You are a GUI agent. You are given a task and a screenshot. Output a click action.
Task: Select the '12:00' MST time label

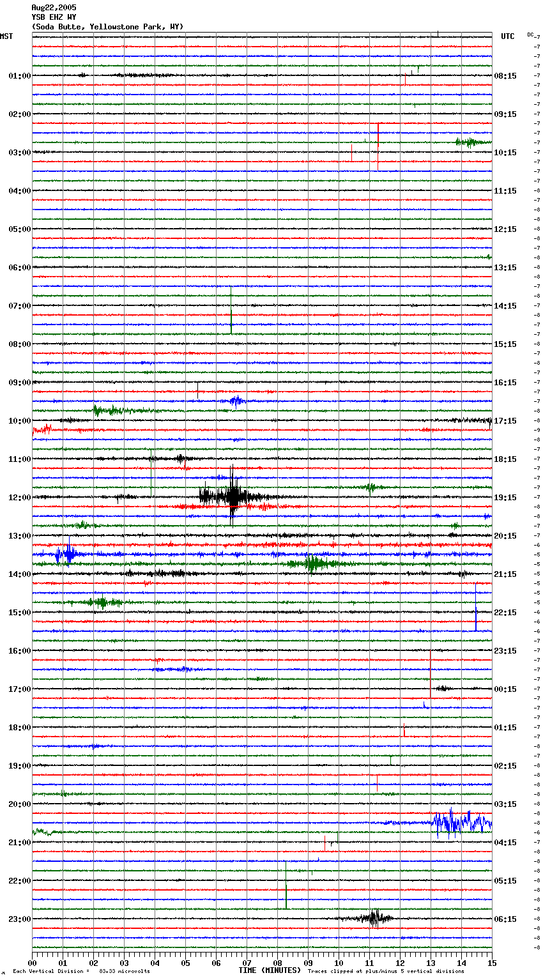click(x=20, y=498)
